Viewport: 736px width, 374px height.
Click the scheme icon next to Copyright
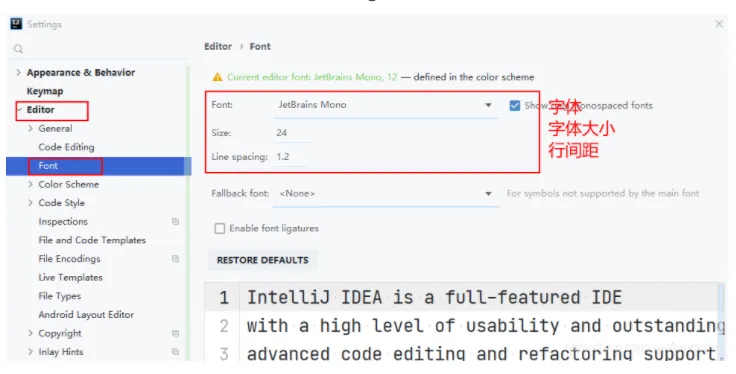coord(176,333)
